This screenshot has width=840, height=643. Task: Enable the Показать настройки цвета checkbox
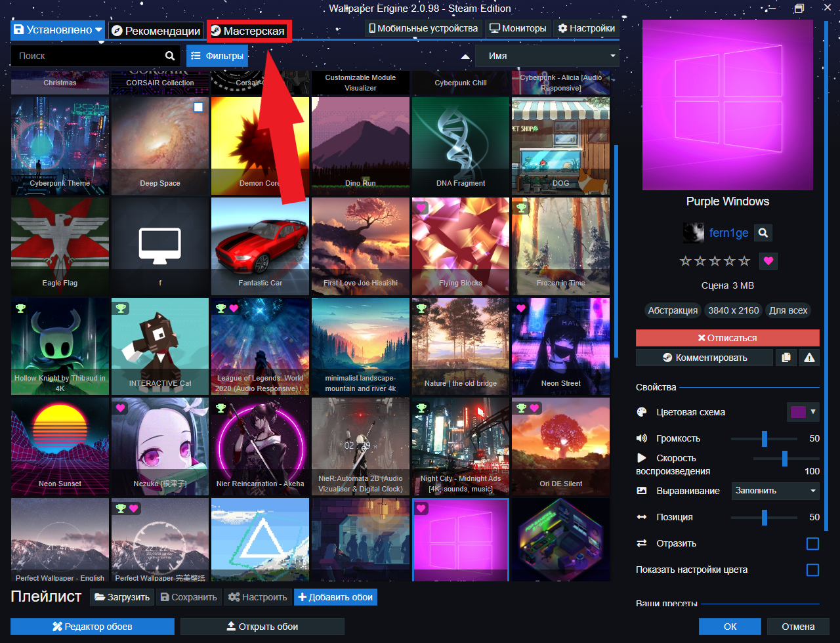pos(812,570)
